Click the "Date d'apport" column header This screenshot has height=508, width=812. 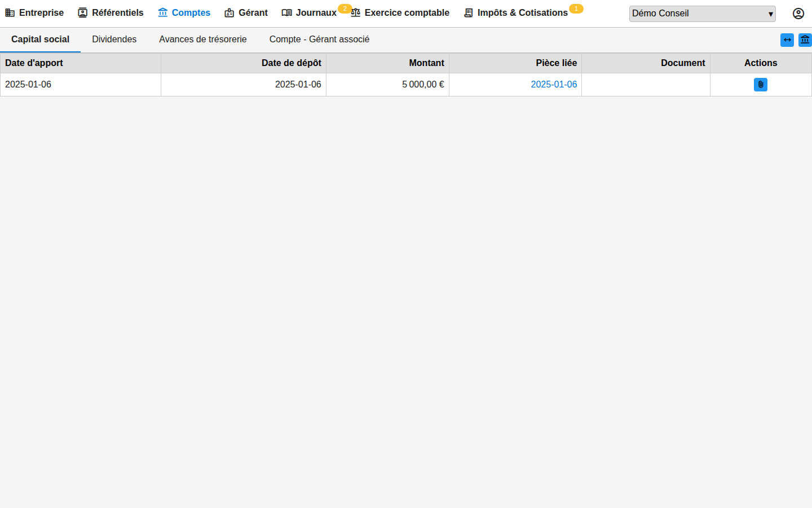point(81,63)
